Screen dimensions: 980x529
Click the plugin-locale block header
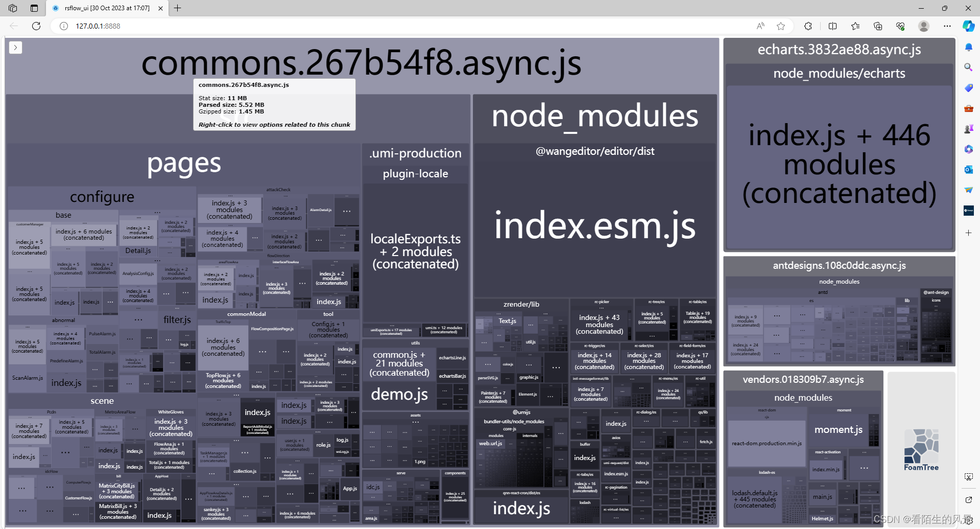(x=415, y=174)
